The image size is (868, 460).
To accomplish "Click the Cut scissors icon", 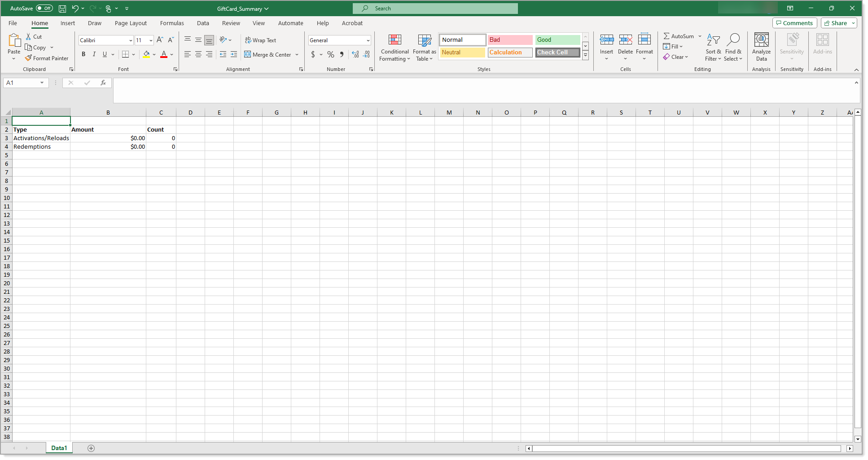I will pyautogui.click(x=28, y=37).
